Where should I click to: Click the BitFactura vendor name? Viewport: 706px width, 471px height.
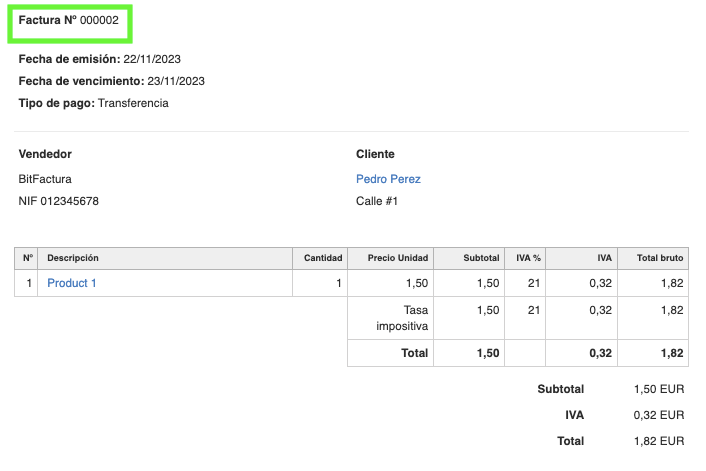(x=45, y=179)
